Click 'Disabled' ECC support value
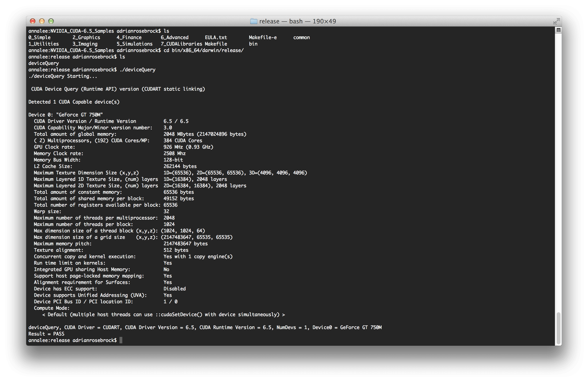Screen dimensions: 588x382 [174, 289]
